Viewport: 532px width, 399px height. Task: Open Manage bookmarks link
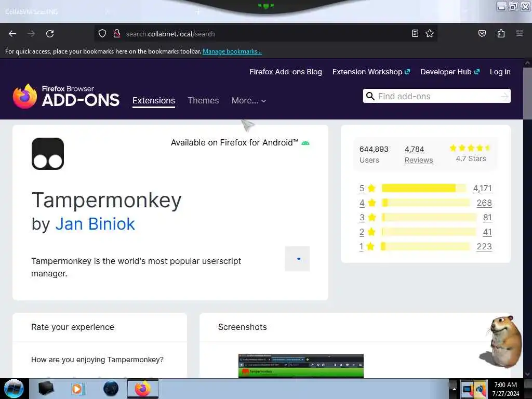tap(232, 51)
